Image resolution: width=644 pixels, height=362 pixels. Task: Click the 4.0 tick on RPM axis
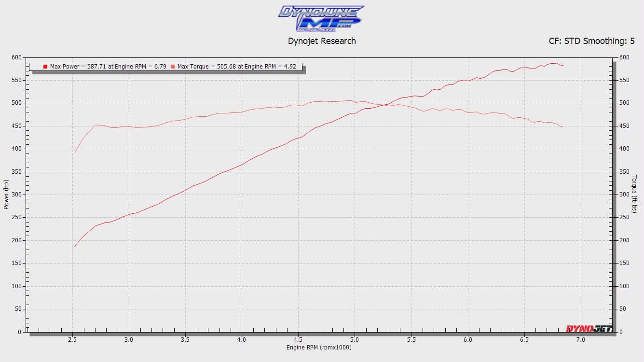(x=242, y=340)
